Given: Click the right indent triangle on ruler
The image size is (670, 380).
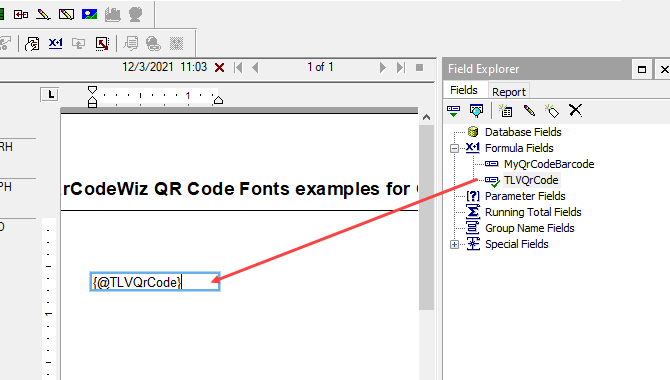Looking at the screenshot, I should [218, 100].
